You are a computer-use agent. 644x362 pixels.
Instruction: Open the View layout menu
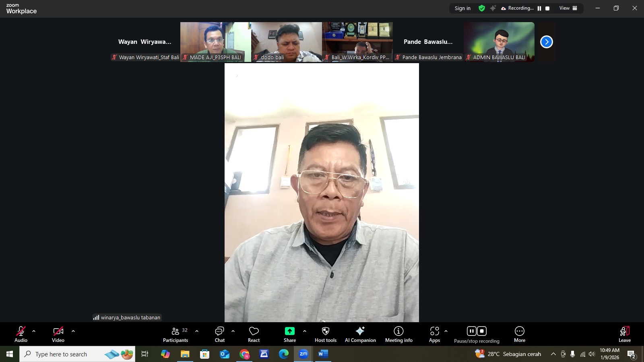point(568,8)
